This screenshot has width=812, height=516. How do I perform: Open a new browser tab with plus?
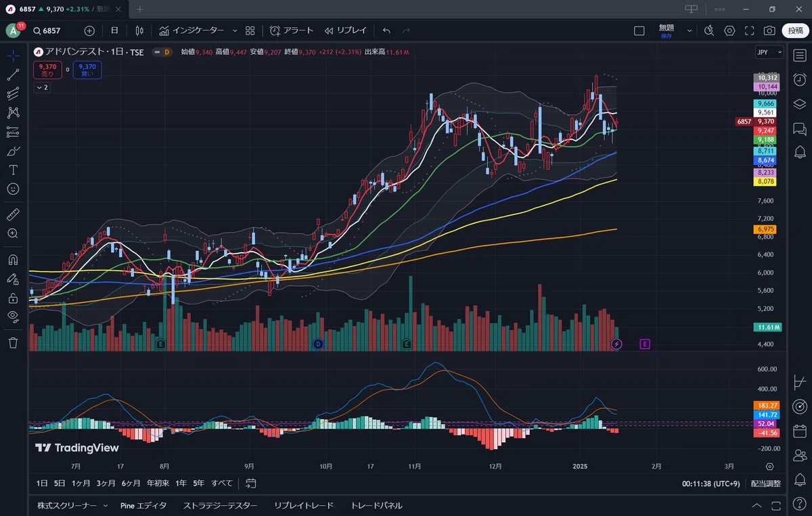coord(140,9)
